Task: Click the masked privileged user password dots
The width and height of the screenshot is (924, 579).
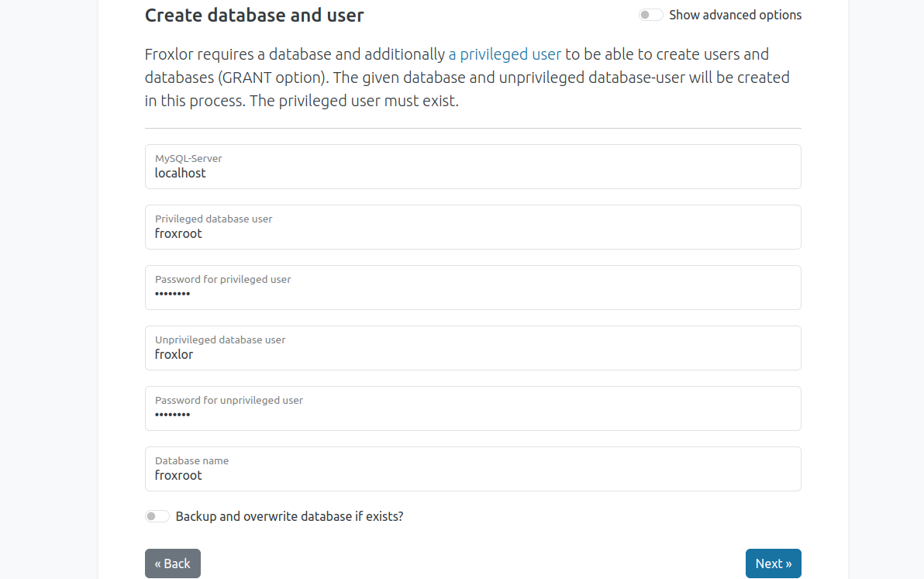Action: point(172,295)
